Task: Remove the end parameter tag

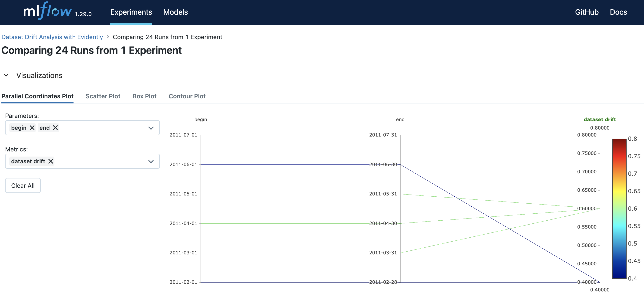Action: (x=55, y=128)
